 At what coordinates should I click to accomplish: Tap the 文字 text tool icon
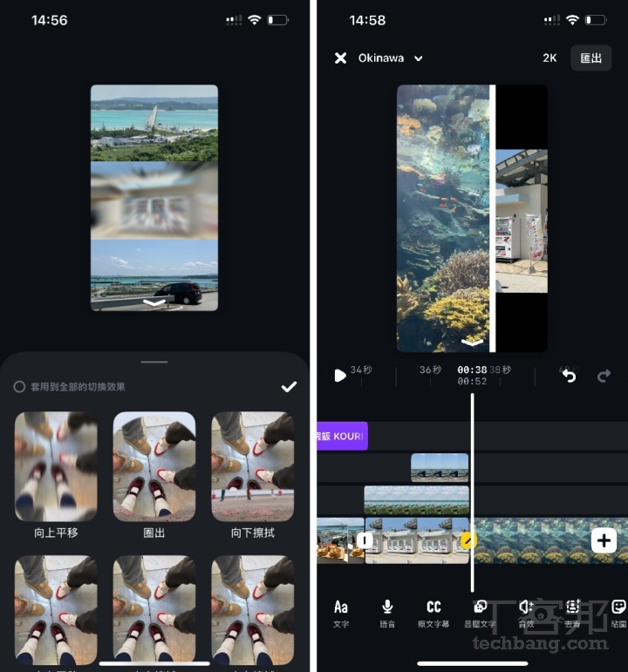point(341,611)
